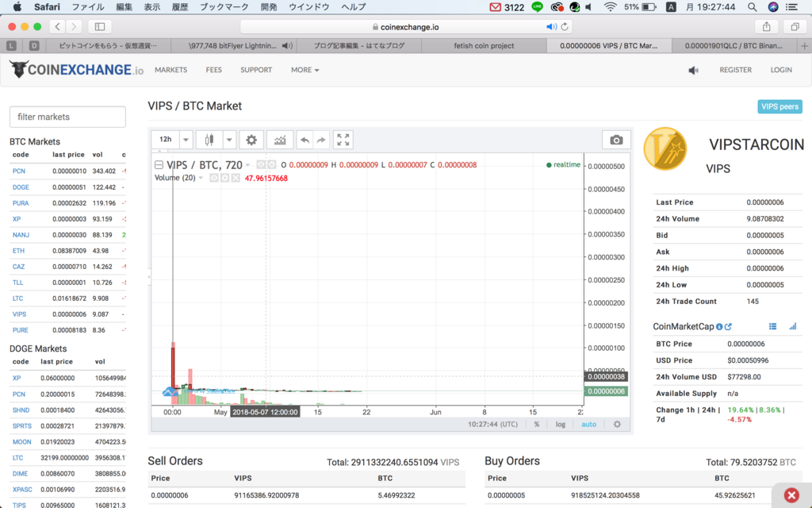Switch CoinMarketCap panel to list view
812x508 pixels.
(x=772, y=326)
